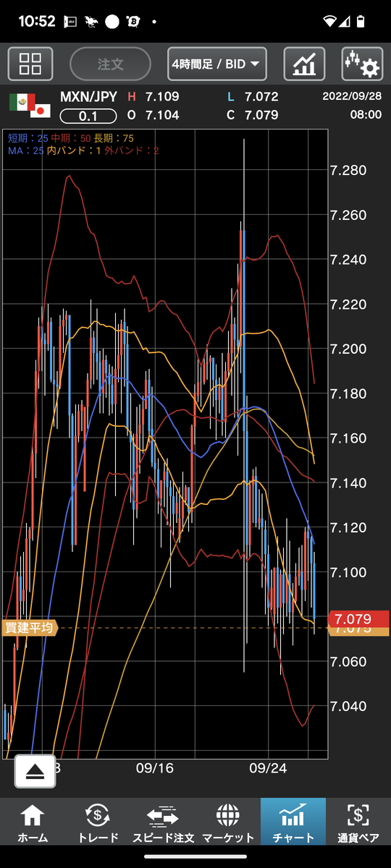Open the マーケット market tab
391x868 pixels.
click(228, 822)
